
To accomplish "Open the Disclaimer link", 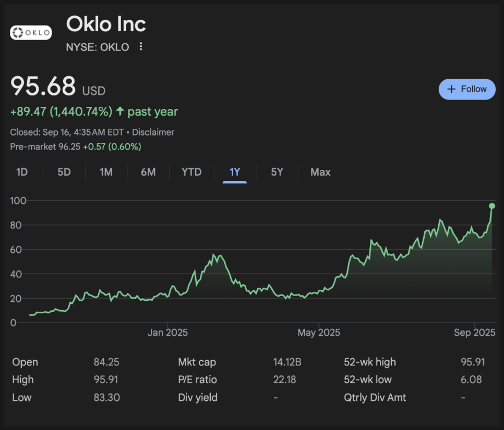I will 153,132.
